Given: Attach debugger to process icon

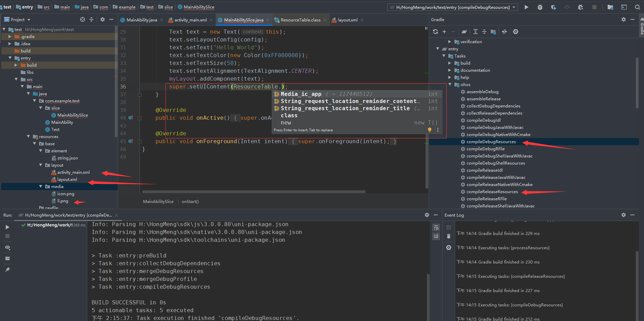Looking at the screenshot, I should (580, 7).
